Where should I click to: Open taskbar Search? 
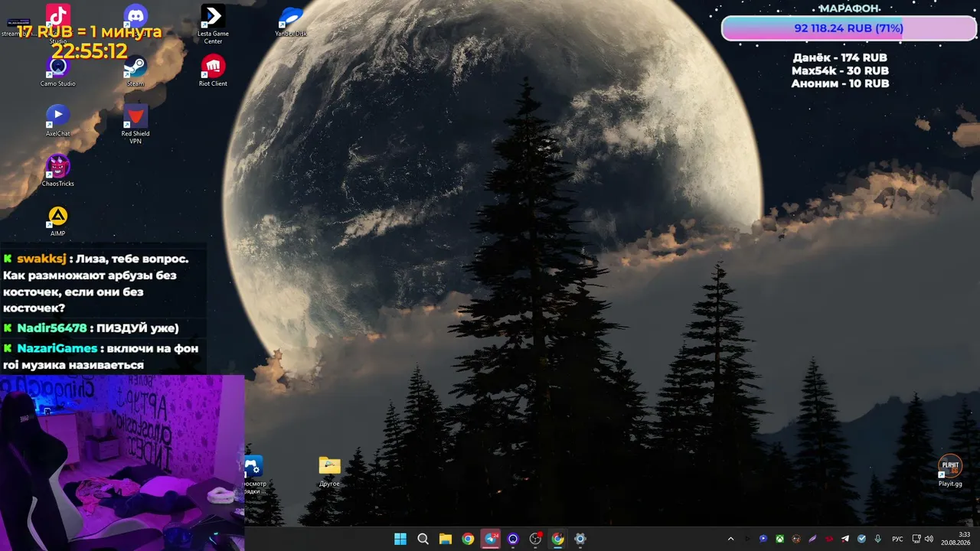click(423, 539)
